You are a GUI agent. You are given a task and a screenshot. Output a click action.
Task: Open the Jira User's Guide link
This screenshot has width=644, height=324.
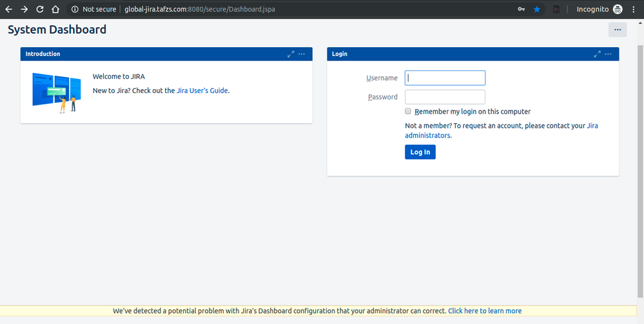(202, 90)
